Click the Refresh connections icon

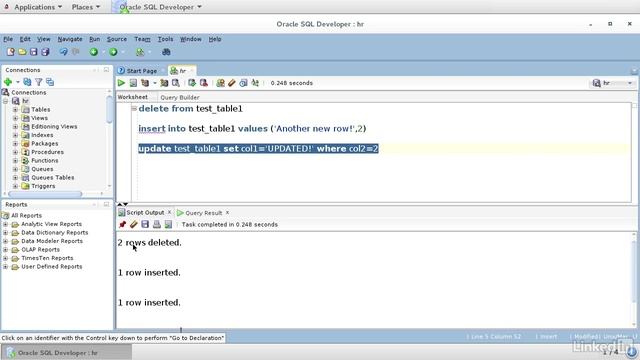click(x=27, y=82)
